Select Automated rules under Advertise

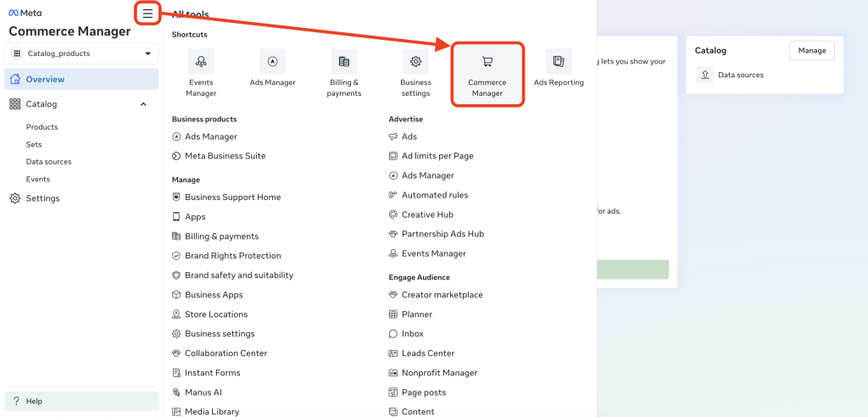coord(434,195)
